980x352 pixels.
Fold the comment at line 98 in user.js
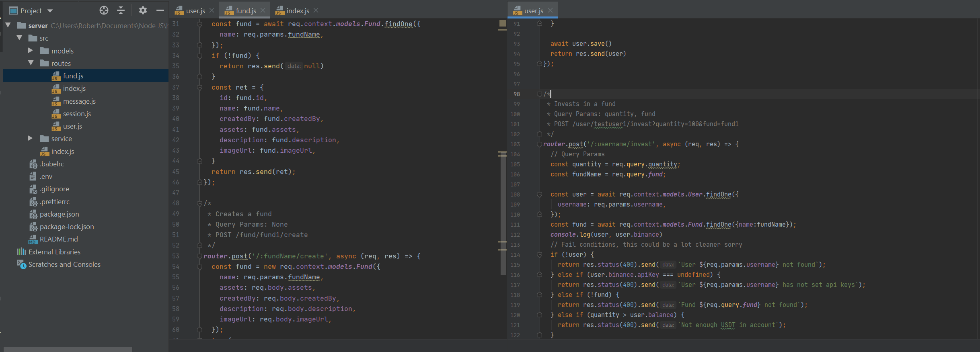tap(540, 94)
